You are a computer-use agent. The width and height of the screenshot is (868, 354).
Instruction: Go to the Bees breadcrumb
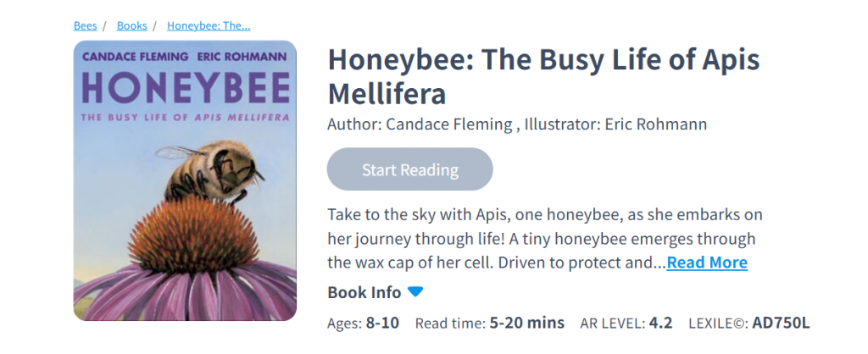[85, 25]
